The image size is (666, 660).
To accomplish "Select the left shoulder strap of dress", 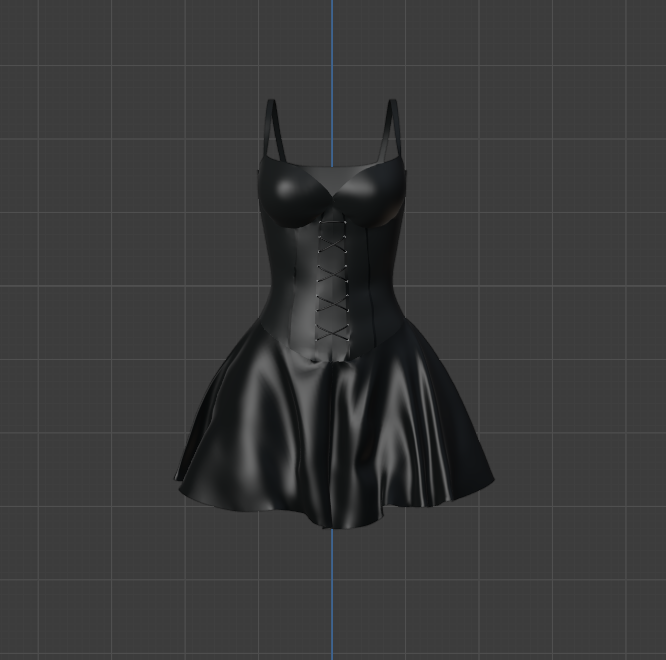I will click(275, 130).
